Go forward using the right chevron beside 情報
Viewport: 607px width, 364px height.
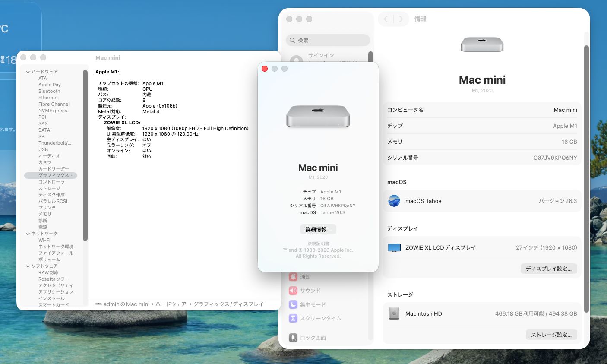tap(401, 19)
